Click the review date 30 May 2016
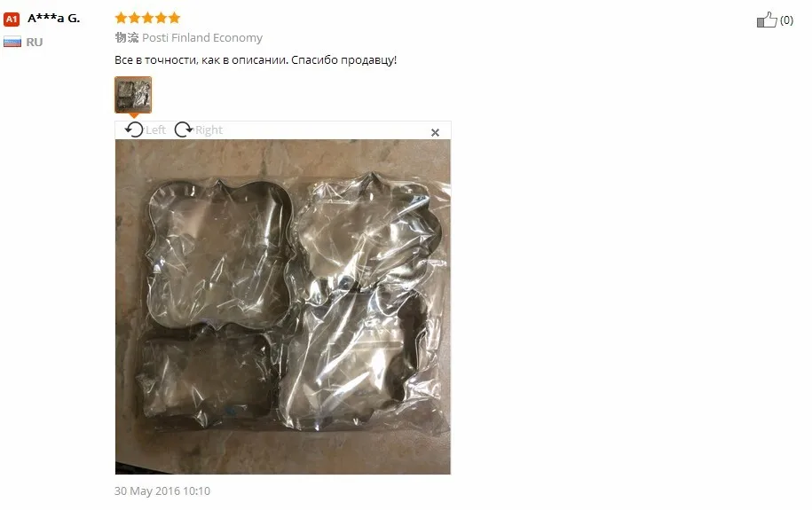 (x=162, y=490)
